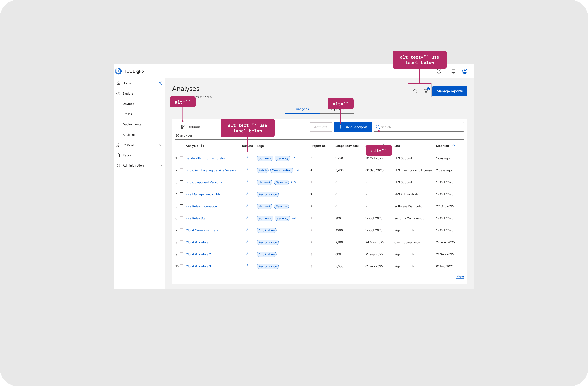Click the More link below table

pyautogui.click(x=460, y=277)
